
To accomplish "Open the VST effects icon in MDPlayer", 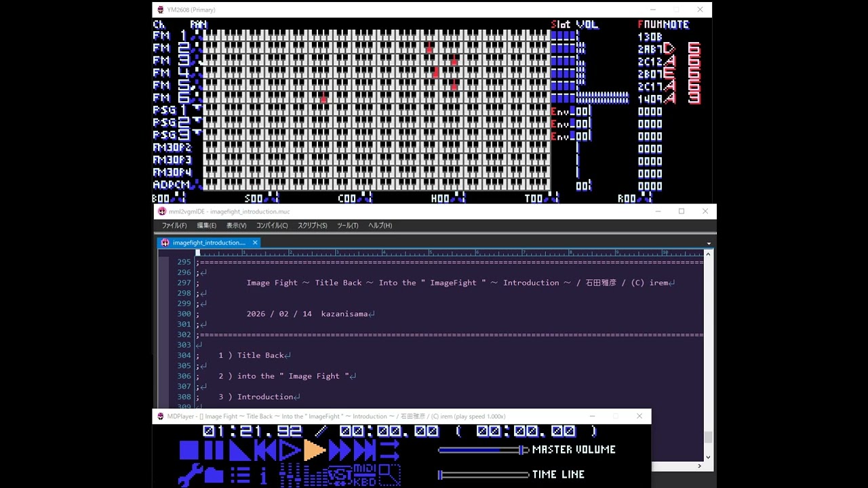I will pos(340,475).
